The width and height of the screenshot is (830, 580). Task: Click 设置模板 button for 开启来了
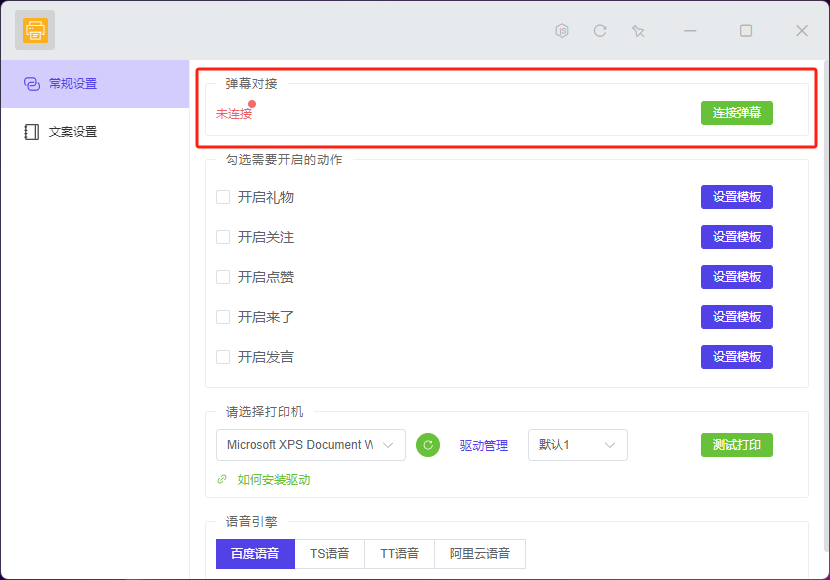click(x=736, y=317)
